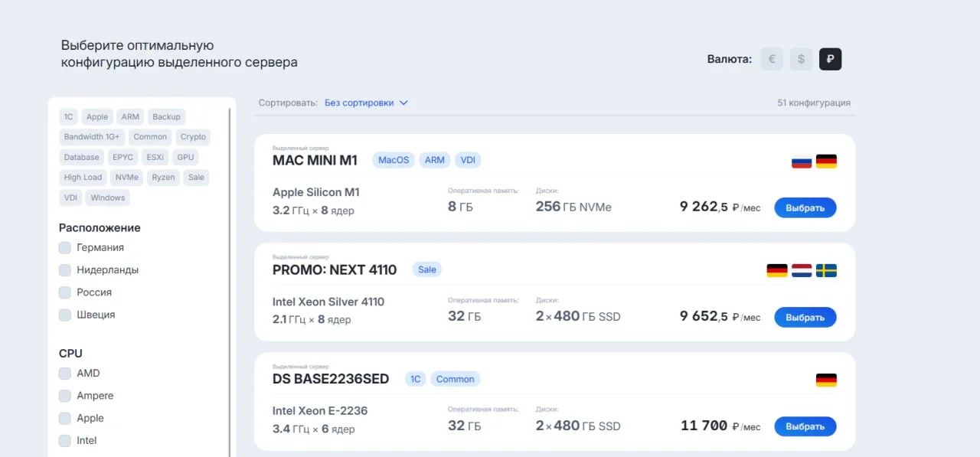Switch currency to euro
This screenshot has width=980, height=457.
[772, 59]
